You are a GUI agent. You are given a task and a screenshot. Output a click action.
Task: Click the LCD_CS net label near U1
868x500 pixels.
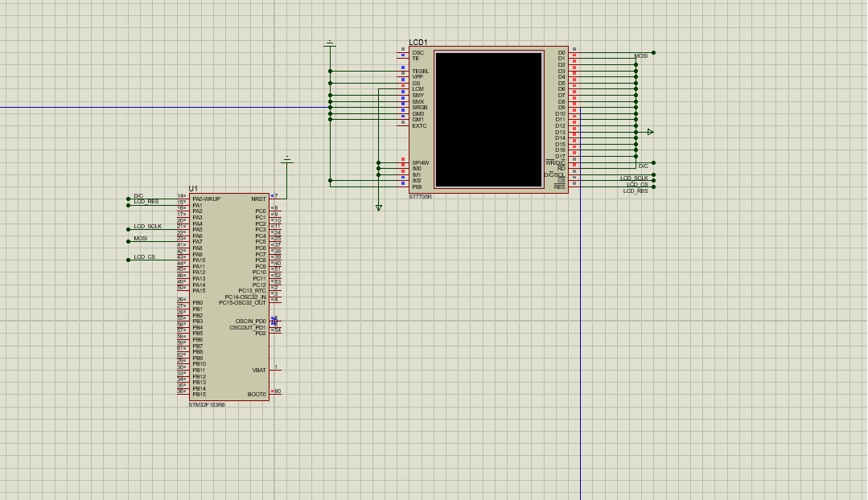pyautogui.click(x=145, y=256)
